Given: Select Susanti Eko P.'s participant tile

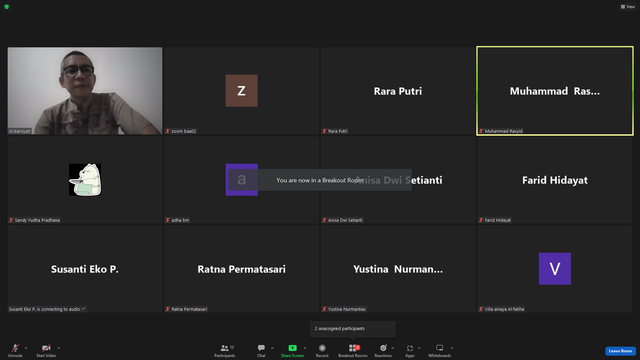Looking at the screenshot, I should pos(85,269).
